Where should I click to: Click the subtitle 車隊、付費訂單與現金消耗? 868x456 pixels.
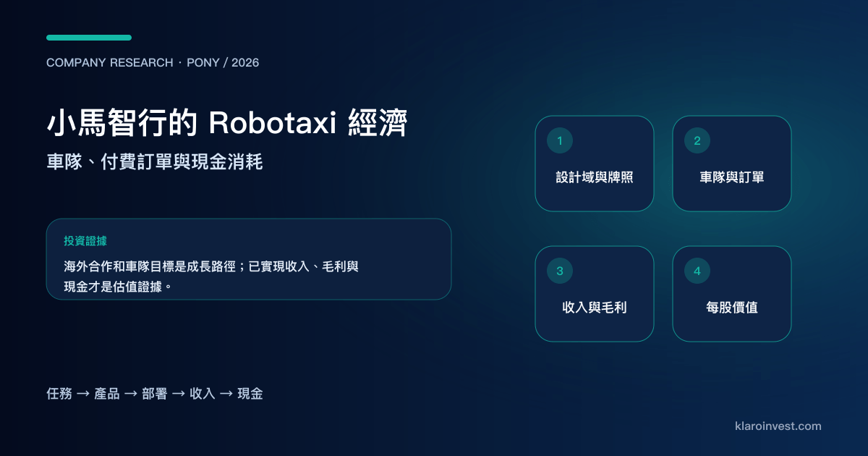[155, 162]
